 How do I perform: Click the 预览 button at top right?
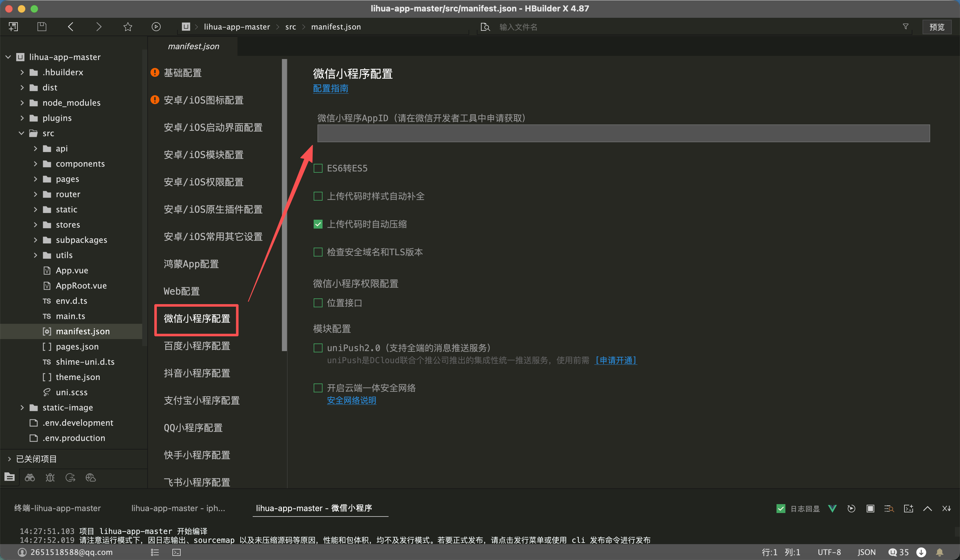937,27
